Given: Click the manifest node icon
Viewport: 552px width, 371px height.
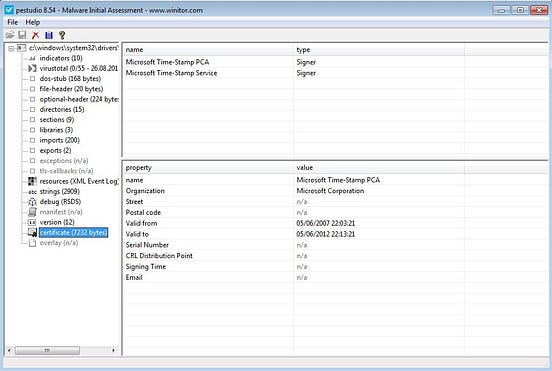Looking at the screenshot, I should click(x=32, y=212).
